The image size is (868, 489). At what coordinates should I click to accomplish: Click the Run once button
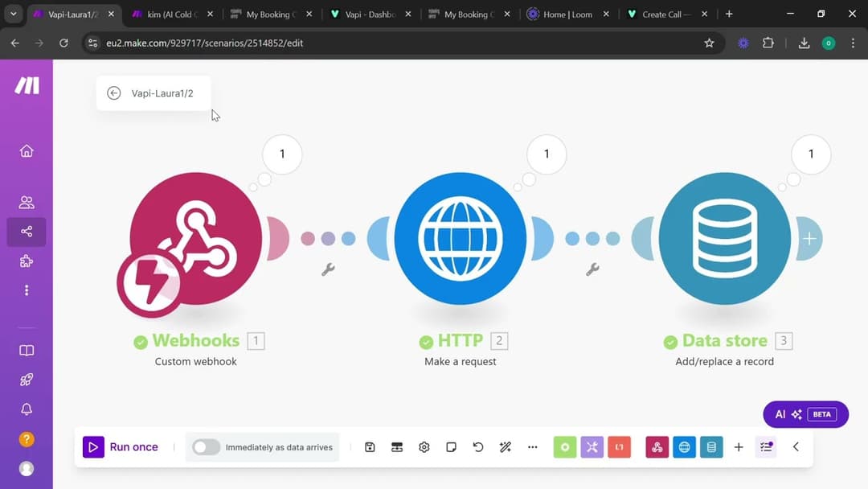tap(121, 447)
